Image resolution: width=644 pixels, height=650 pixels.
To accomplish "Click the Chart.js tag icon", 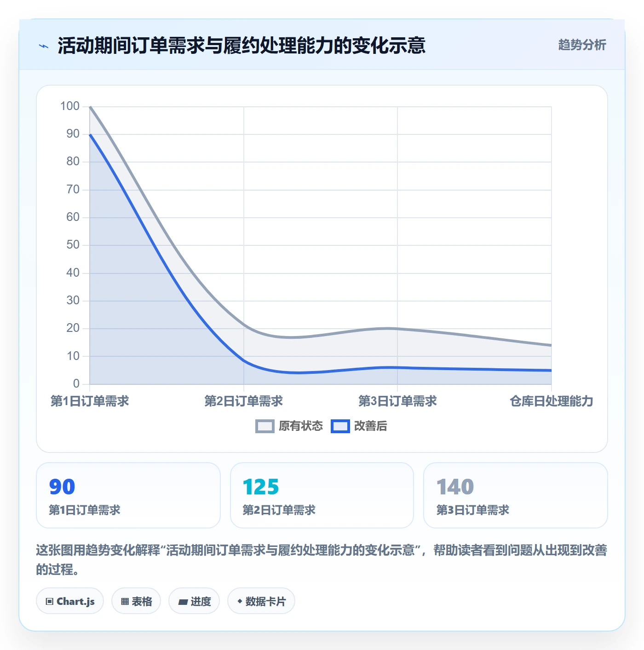I will point(50,601).
